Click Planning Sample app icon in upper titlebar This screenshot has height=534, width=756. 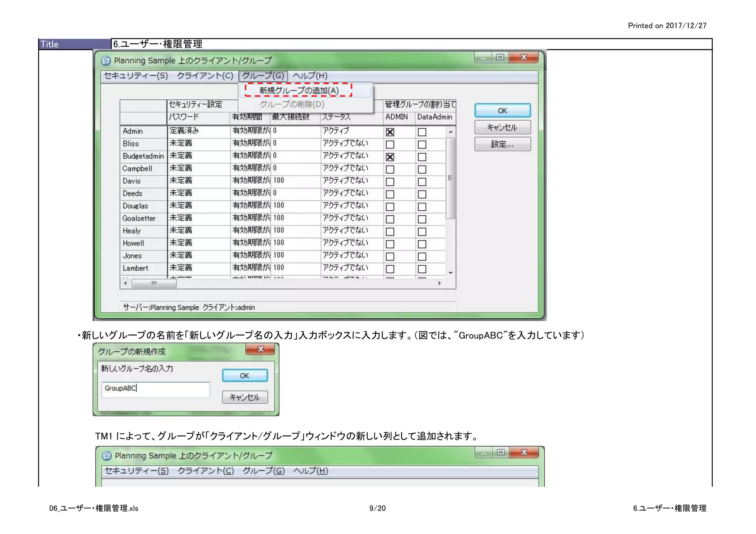pos(106,61)
